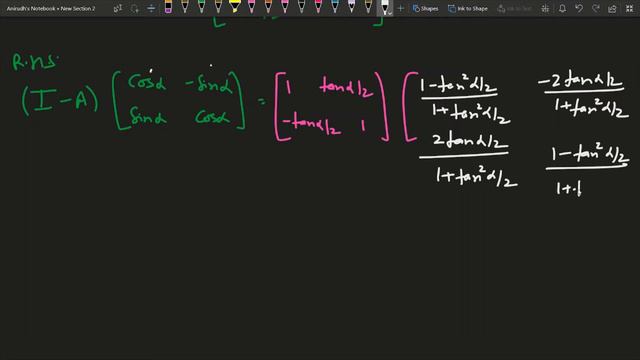Pick the green pen
This screenshot has height=360, width=640.
pyautogui.click(x=201, y=7)
